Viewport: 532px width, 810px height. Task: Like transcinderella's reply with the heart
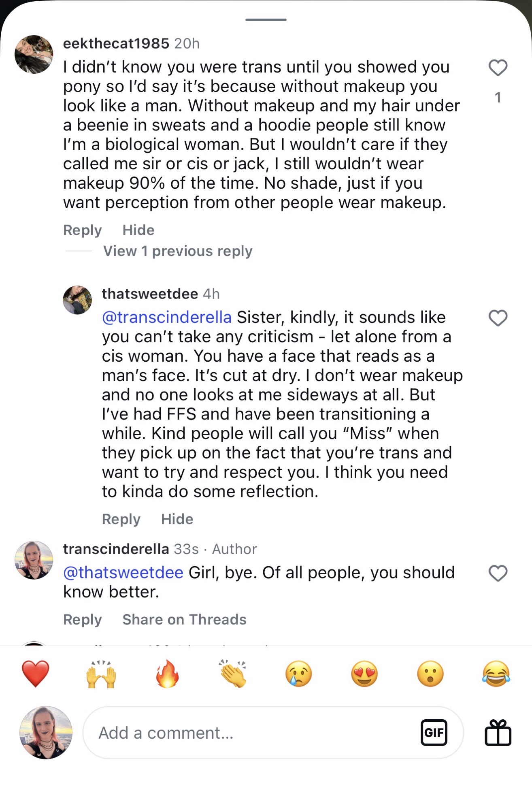(498, 573)
